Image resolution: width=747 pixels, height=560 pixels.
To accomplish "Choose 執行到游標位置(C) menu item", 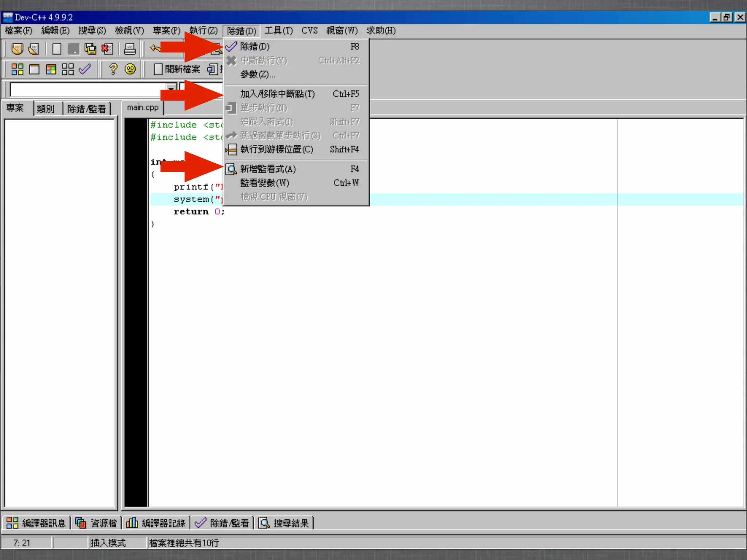I will 276,149.
